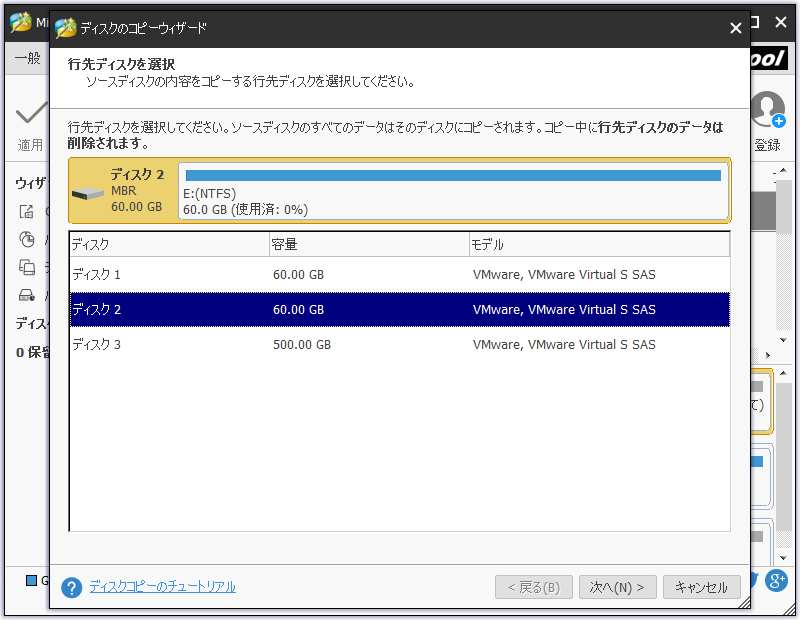Click the 次へ(N) next button
This screenshot has width=800, height=620.
[617, 587]
